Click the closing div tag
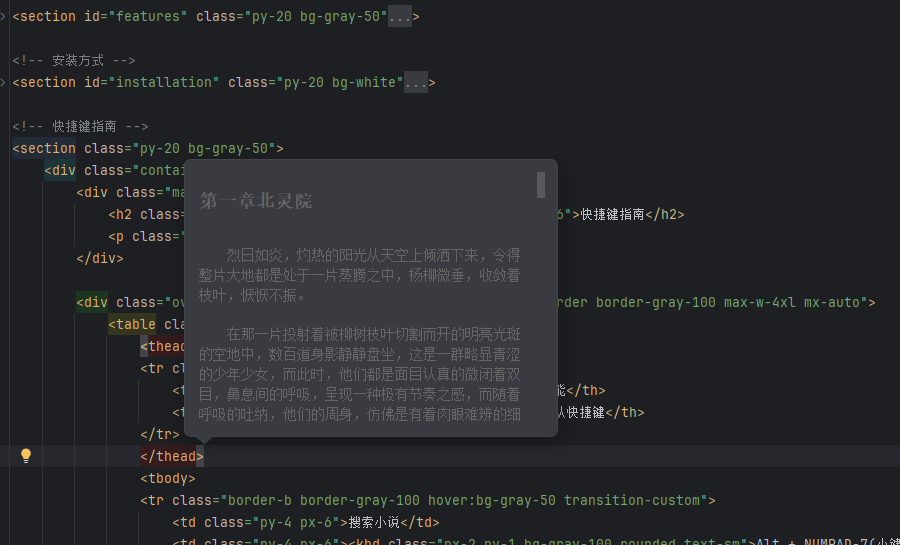 (x=100, y=259)
